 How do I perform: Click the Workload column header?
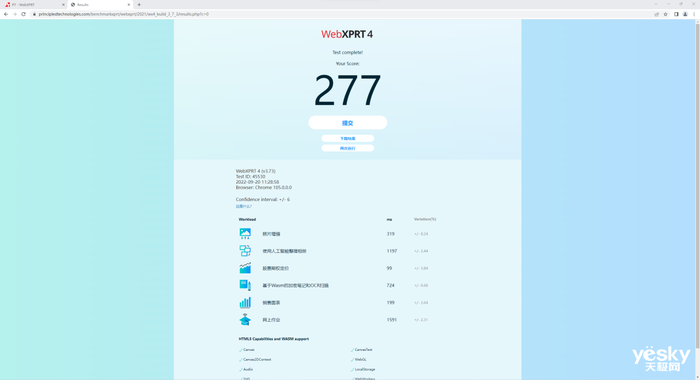click(x=247, y=219)
